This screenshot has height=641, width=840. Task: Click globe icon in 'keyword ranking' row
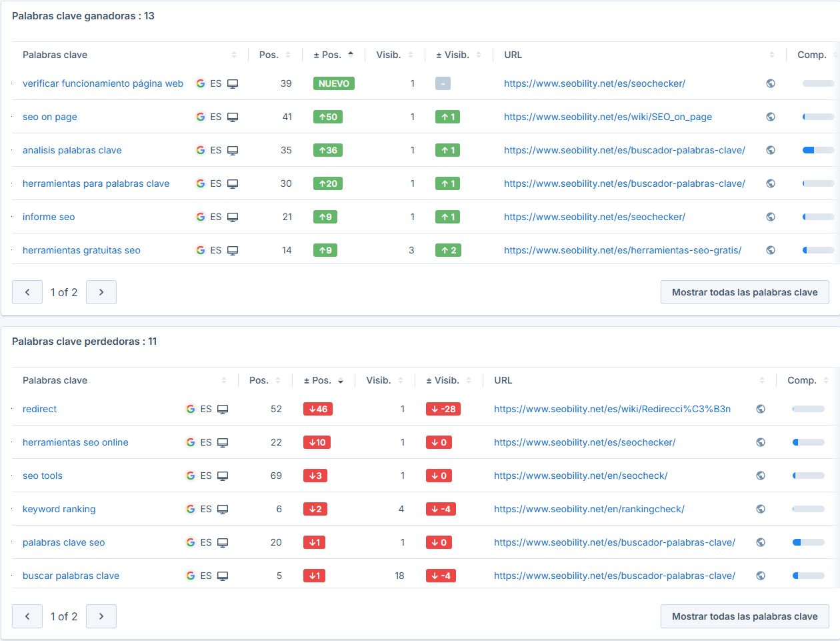point(761,509)
